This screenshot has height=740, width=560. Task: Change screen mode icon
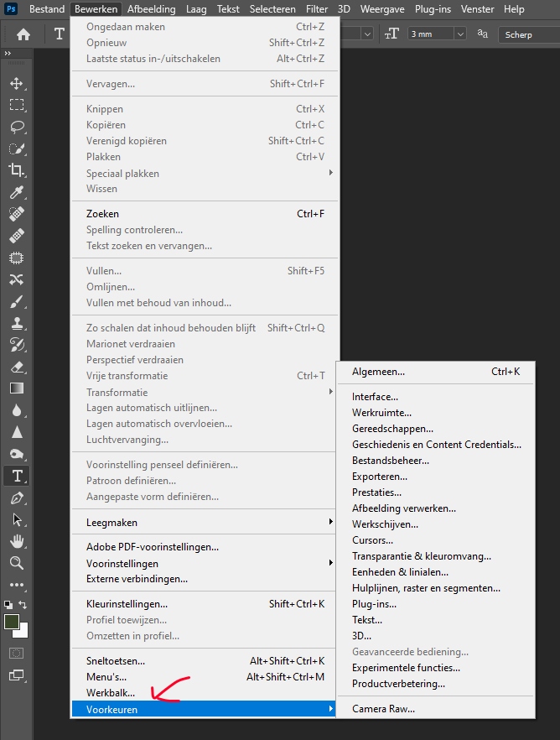(17, 675)
